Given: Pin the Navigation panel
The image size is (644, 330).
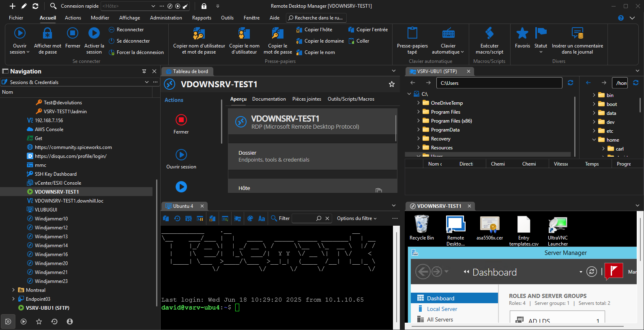Looking at the screenshot, I should pos(144,71).
